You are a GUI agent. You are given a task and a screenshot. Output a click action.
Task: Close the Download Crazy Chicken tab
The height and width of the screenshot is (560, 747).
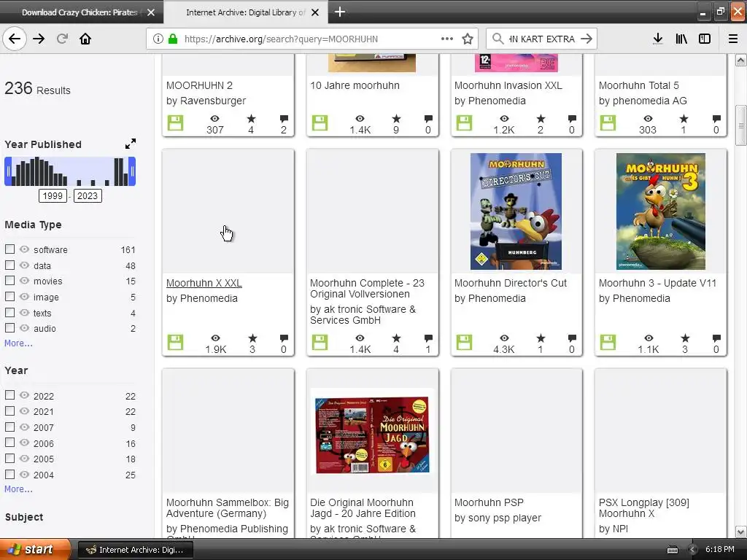tap(151, 12)
